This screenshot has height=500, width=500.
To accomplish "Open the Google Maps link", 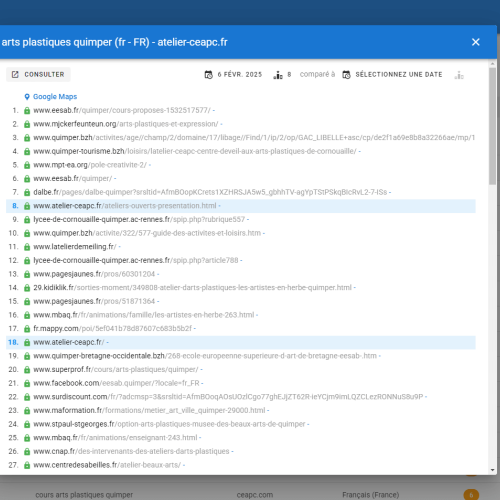I will [x=55, y=97].
